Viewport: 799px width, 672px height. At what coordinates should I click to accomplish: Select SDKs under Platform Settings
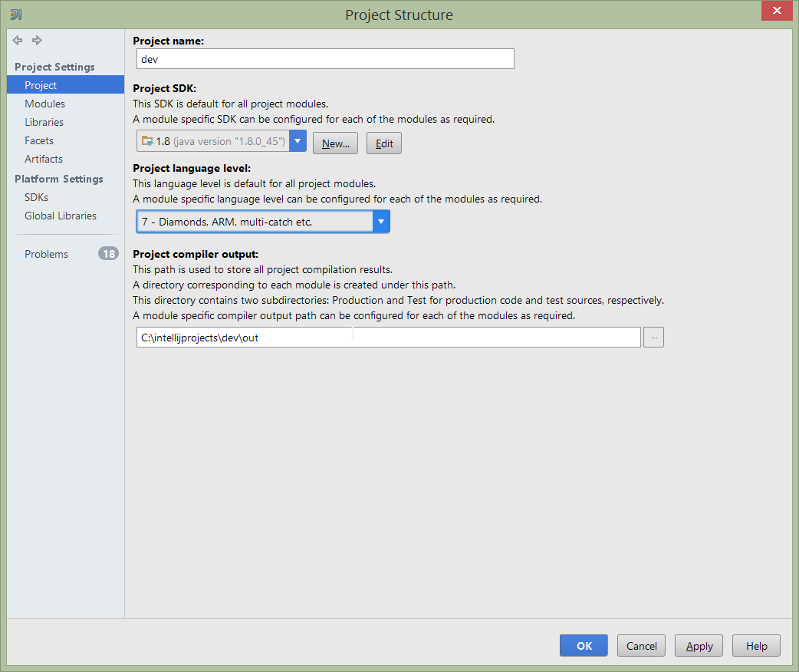click(36, 197)
